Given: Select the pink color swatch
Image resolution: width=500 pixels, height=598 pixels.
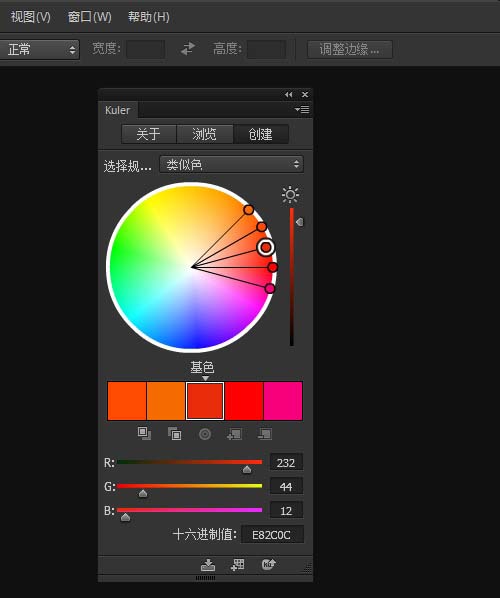Looking at the screenshot, I should [x=283, y=401].
